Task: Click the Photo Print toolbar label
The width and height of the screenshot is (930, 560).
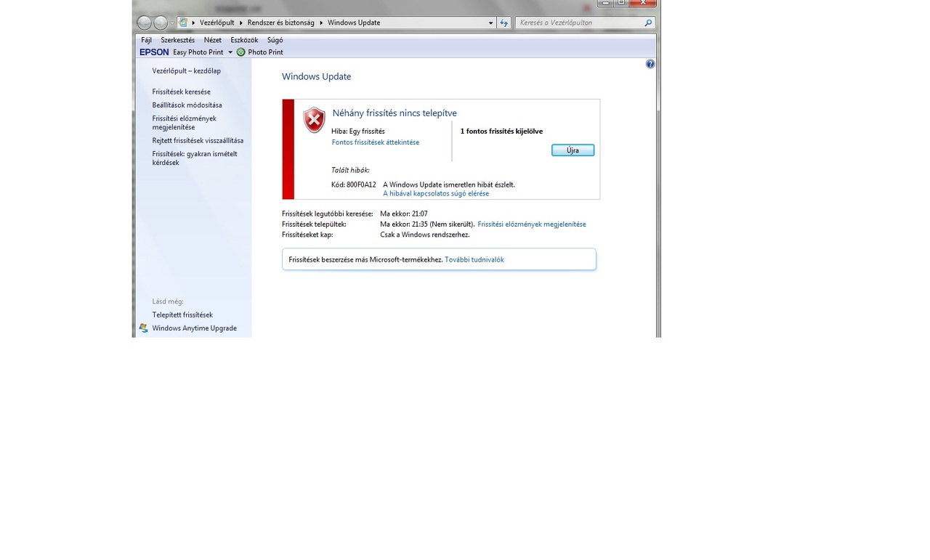Action: (265, 52)
